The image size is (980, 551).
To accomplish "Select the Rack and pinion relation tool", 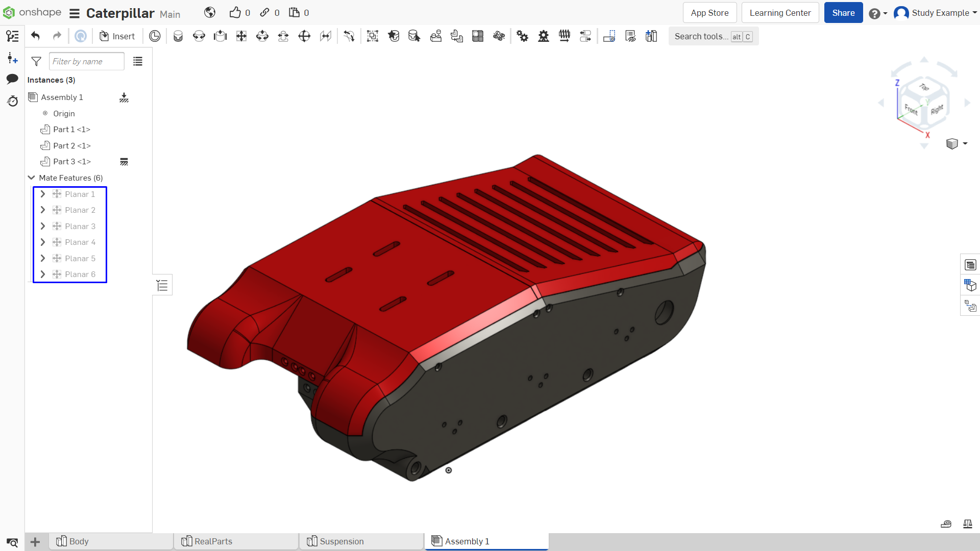I will pyautogui.click(x=544, y=36).
